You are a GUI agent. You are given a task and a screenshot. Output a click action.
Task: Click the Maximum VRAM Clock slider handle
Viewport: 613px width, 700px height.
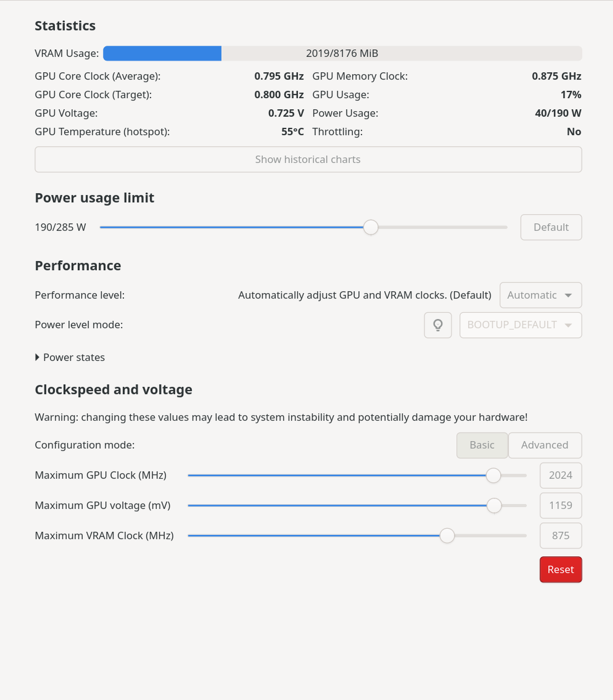pyautogui.click(x=447, y=535)
